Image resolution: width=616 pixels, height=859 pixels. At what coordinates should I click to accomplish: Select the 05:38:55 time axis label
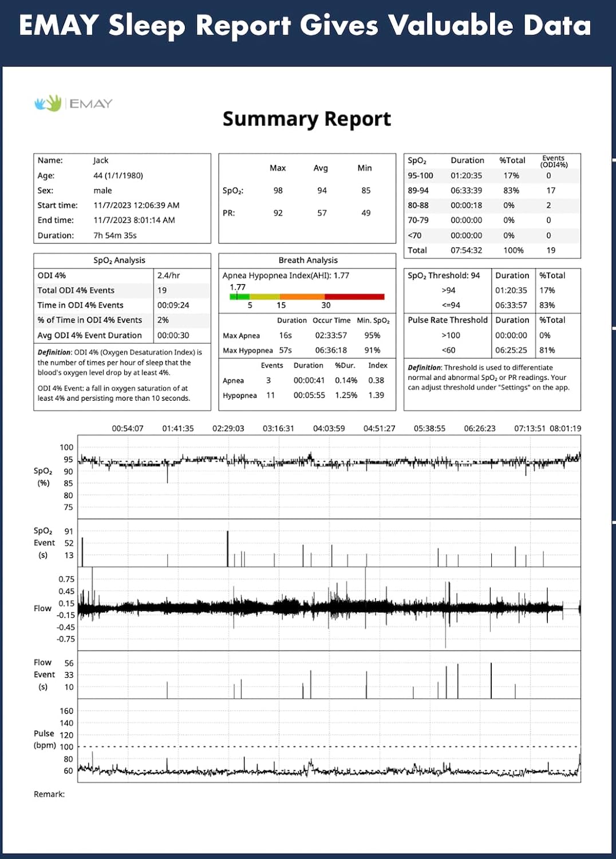pyautogui.click(x=429, y=428)
